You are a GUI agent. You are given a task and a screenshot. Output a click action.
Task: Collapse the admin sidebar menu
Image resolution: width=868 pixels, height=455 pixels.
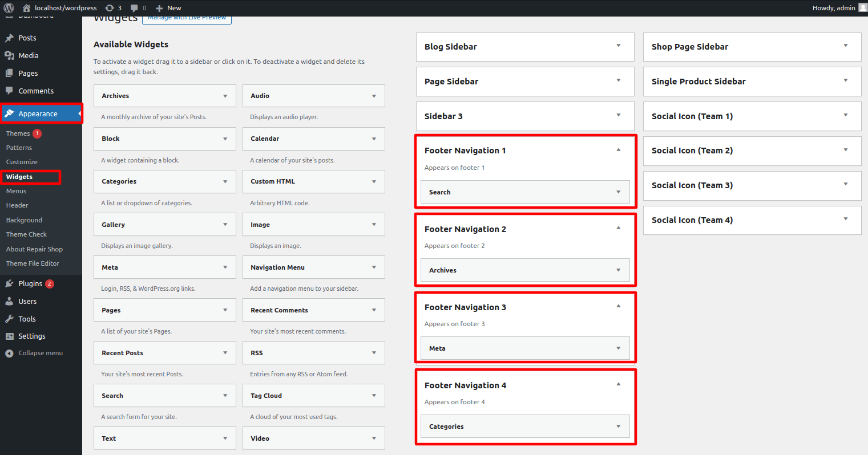point(34,354)
